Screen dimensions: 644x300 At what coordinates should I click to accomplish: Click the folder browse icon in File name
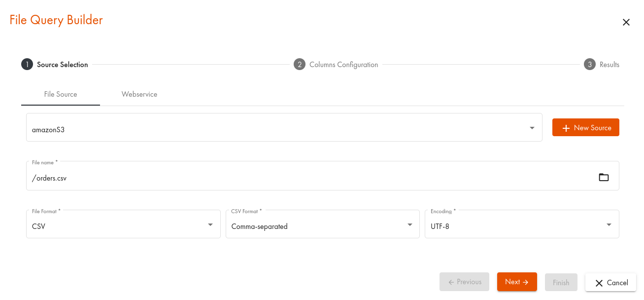click(604, 178)
